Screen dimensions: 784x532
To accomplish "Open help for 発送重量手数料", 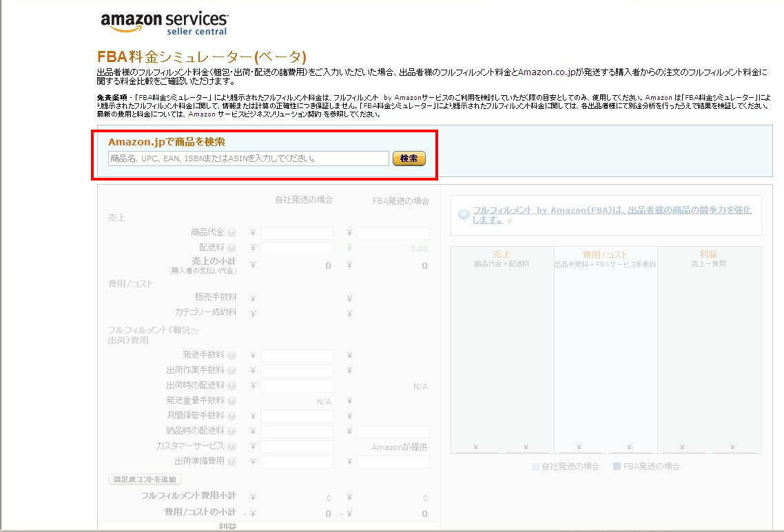I will [x=232, y=400].
